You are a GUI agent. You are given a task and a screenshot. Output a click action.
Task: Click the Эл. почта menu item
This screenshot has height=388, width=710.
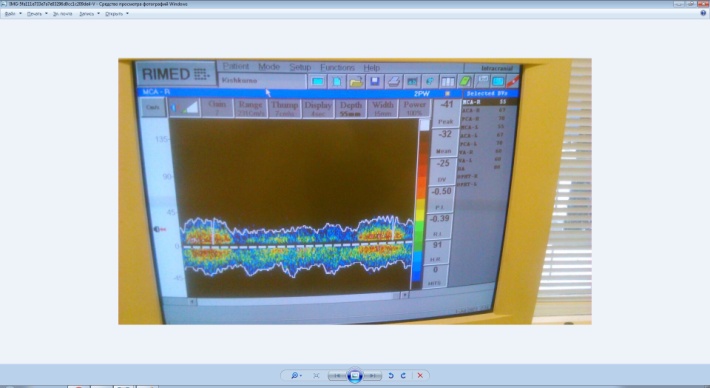point(62,14)
